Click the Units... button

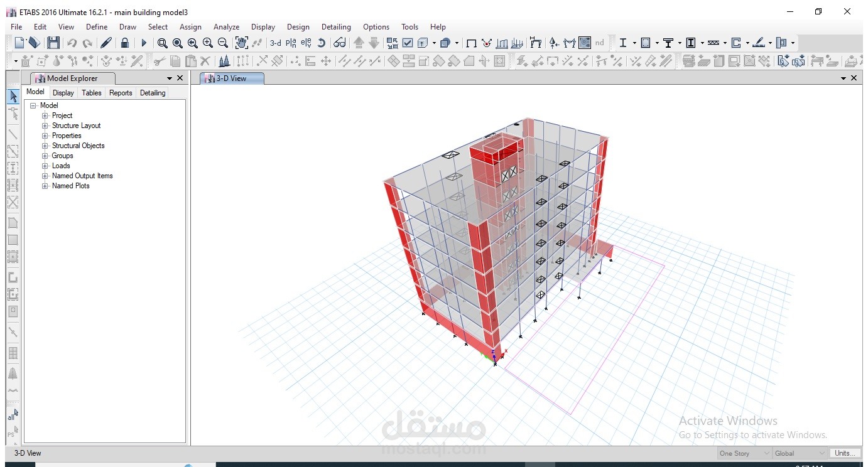845,453
